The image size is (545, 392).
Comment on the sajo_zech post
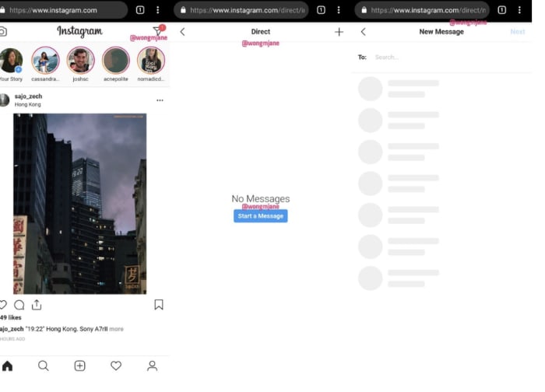(x=19, y=305)
